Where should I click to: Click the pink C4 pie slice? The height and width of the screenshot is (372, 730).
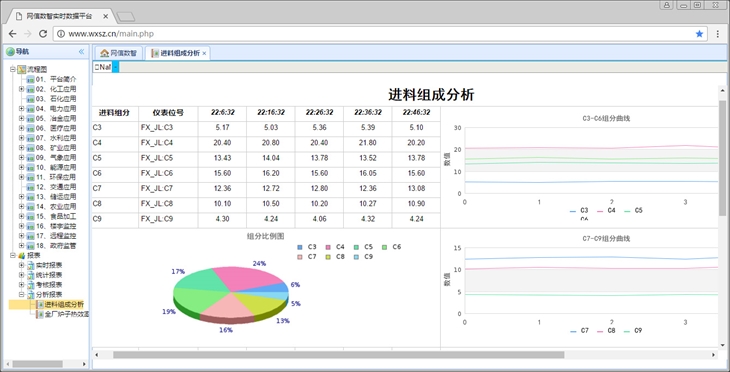pos(251,278)
